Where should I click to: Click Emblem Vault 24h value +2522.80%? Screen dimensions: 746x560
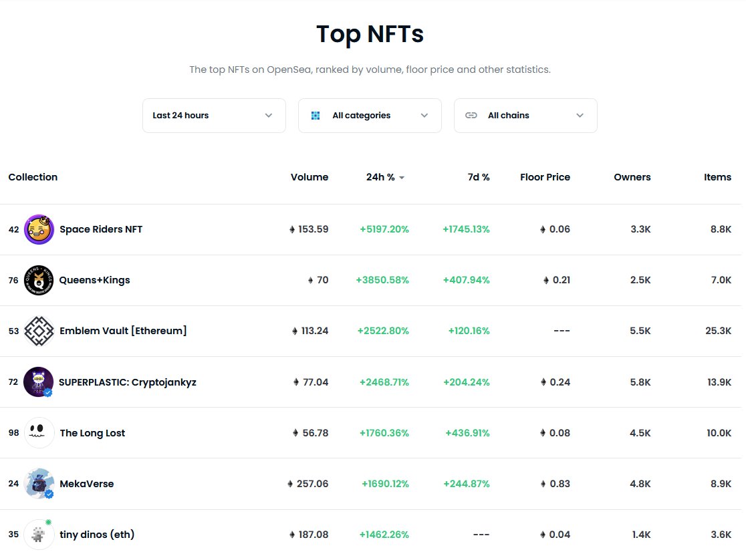coord(383,331)
